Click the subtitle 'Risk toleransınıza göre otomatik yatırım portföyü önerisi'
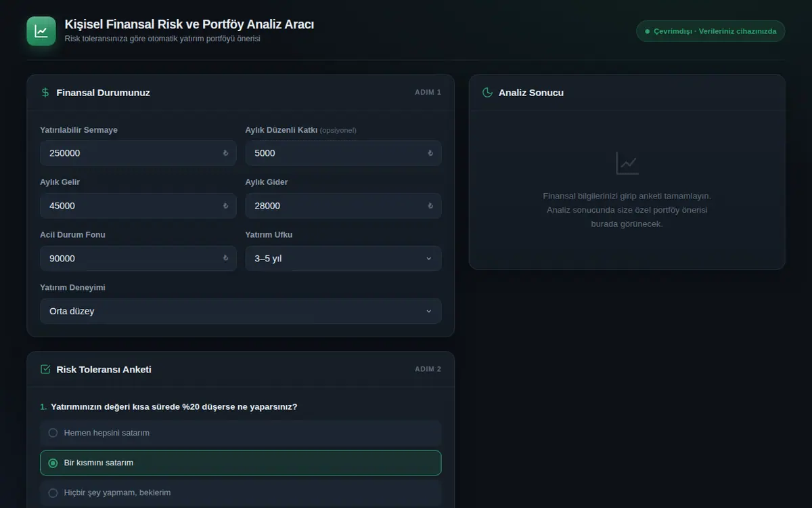812x508 pixels. 162,39
